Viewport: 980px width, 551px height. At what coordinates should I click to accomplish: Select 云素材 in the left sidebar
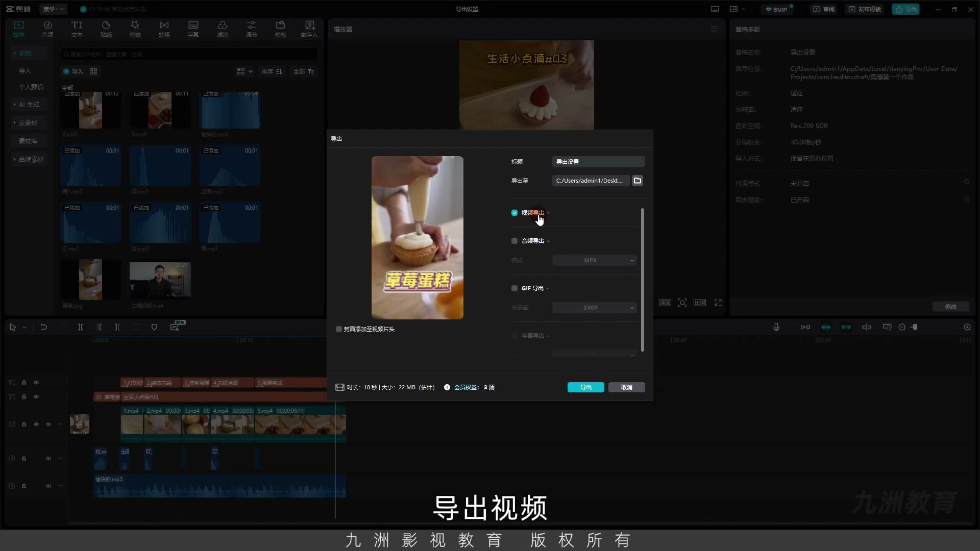(28, 123)
